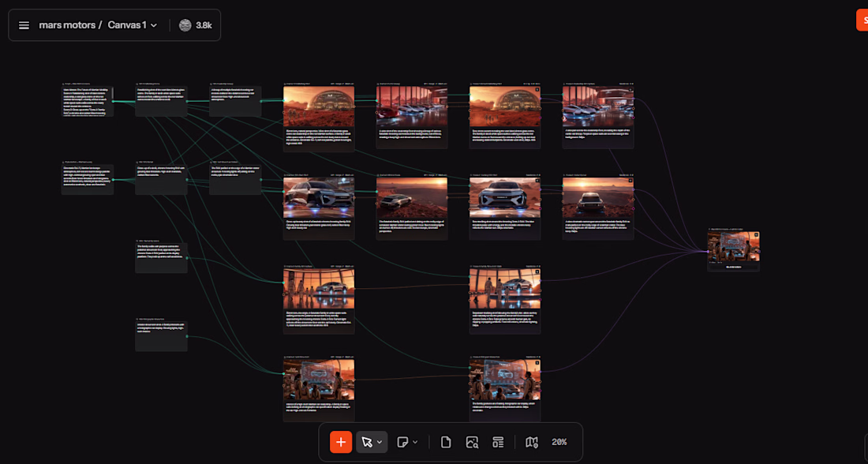The width and height of the screenshot is (868, 464).
Task: Select caption under side-view hovering SUV
Action: pos(319,224)
